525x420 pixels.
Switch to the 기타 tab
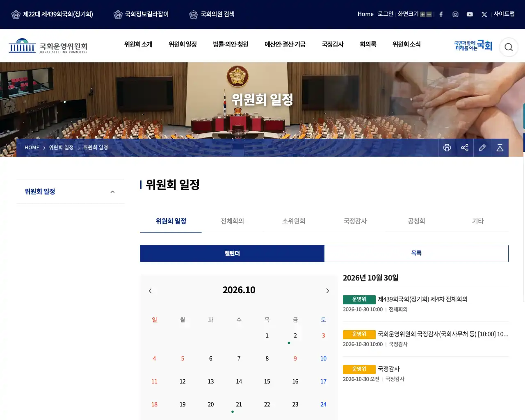point(478,221)
